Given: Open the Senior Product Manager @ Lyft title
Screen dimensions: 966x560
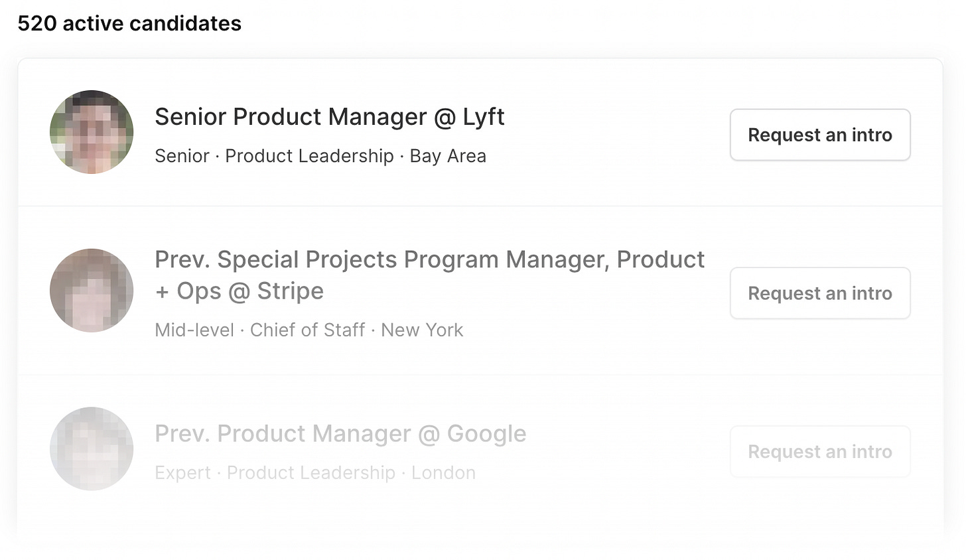Looking at the screenshot, I should (330, 117).
